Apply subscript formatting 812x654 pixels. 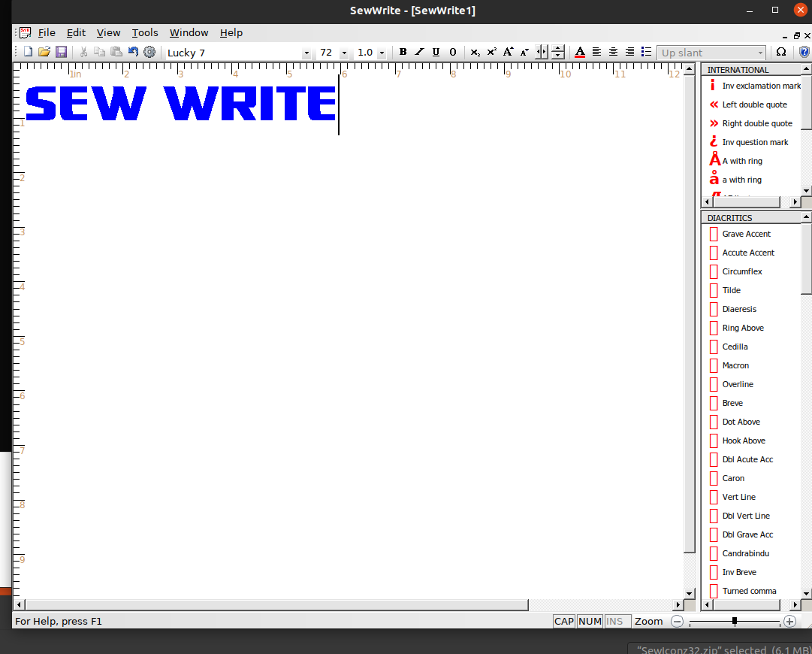(475, 53)
